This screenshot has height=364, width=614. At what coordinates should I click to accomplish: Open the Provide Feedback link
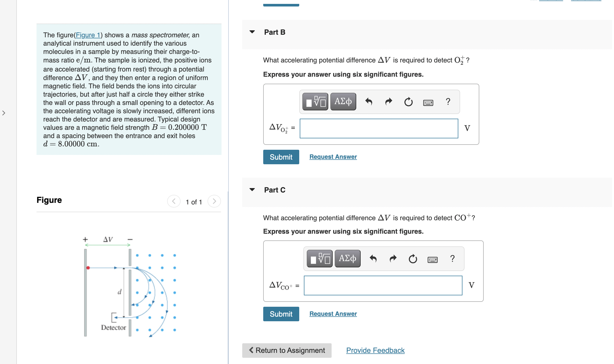pos(375,350)
